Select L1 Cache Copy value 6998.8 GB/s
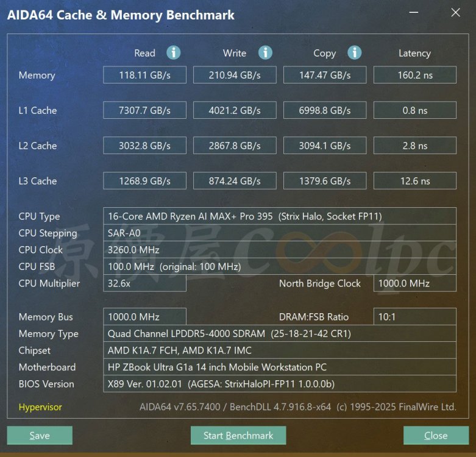 pos(325,110)
